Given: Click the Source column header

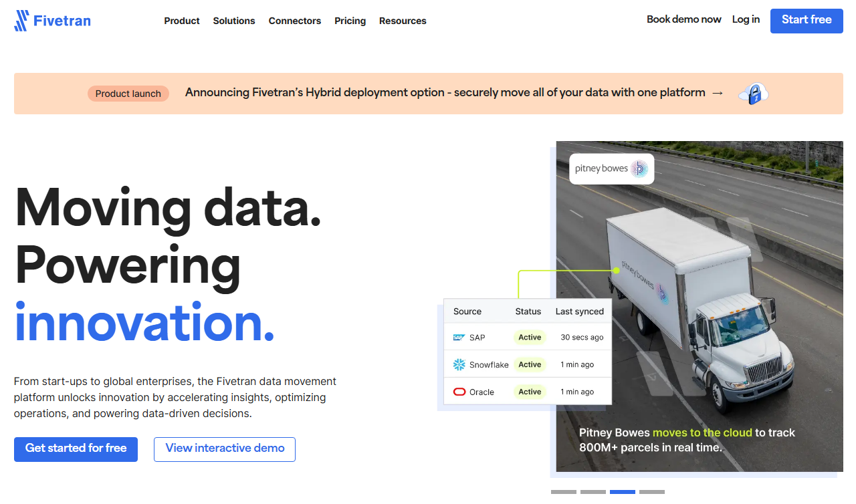Looking at the screenshot, I should [x=467, y=311].
